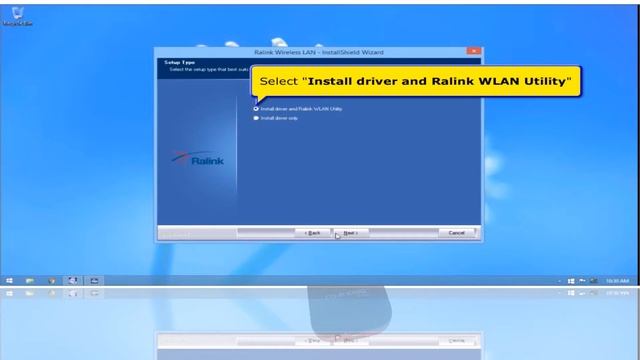Close the InstallShield Wizard window
The image size is (640, 360).
pyautogui.click(x=473, y=51)
